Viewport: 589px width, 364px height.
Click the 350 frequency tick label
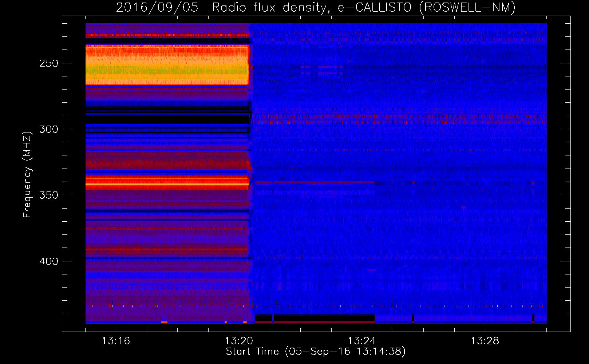pos(49,195)
